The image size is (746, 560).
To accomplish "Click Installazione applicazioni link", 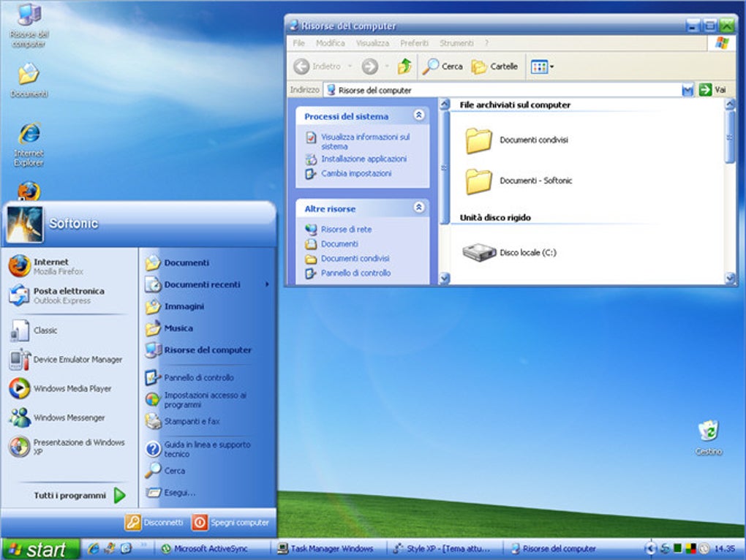I will (x=364, y=159).
